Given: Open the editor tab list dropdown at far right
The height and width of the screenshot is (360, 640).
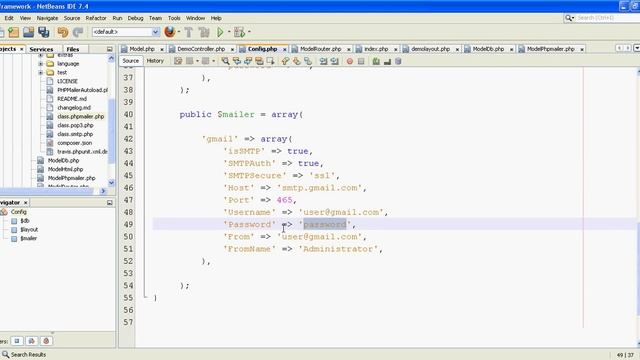Looking at the screenshot, I should (x=637, y=48).
